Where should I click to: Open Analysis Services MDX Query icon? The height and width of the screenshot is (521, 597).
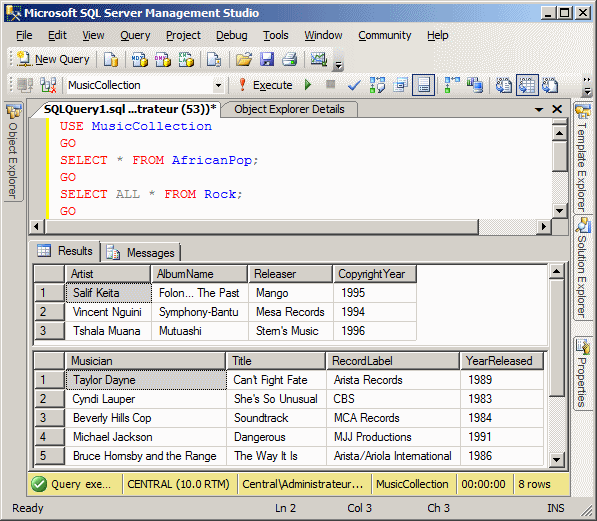click(139, 59)
